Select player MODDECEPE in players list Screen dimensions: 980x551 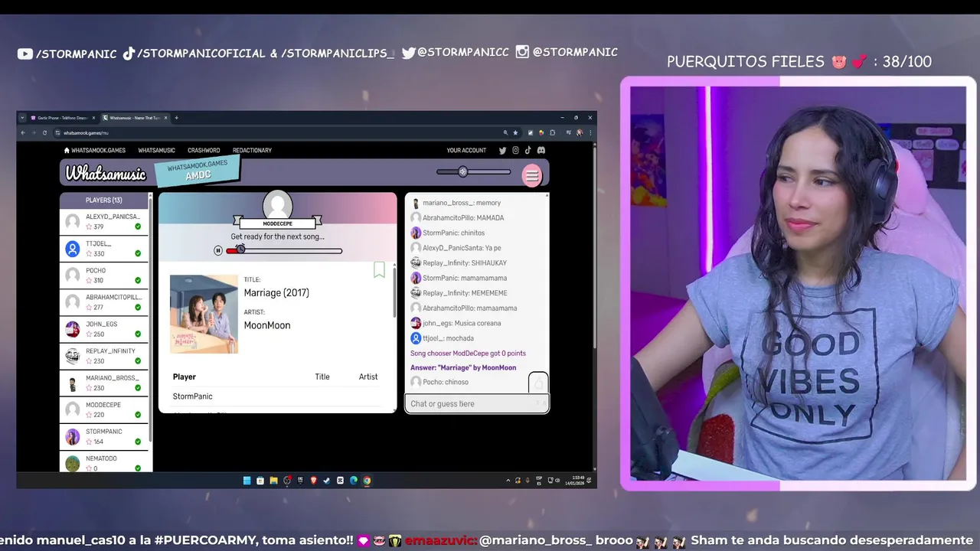(104, 409)
